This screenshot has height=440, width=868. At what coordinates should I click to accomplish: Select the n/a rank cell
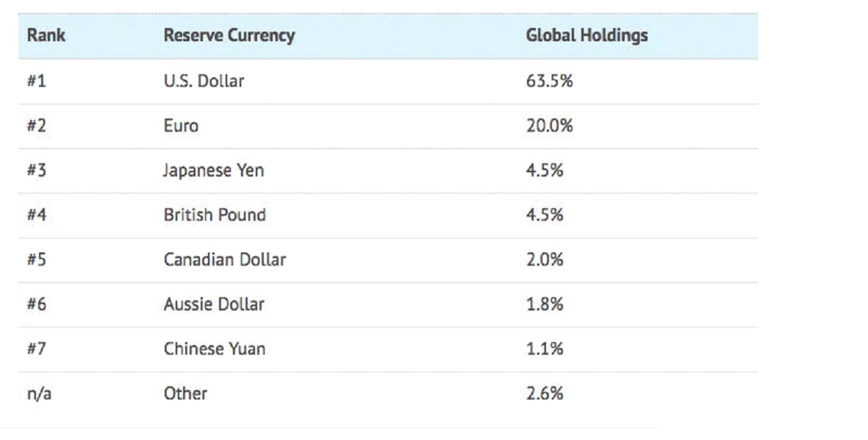(x=39, y=394)
